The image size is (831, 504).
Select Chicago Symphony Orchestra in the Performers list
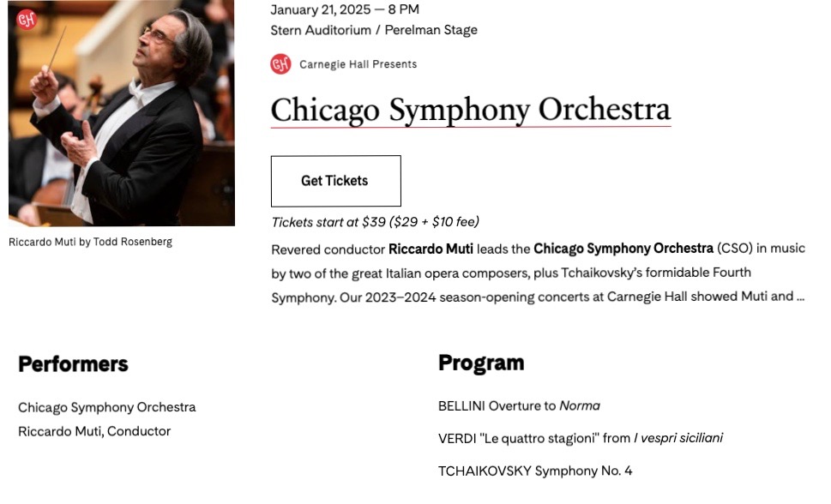(x=107, y=407)
